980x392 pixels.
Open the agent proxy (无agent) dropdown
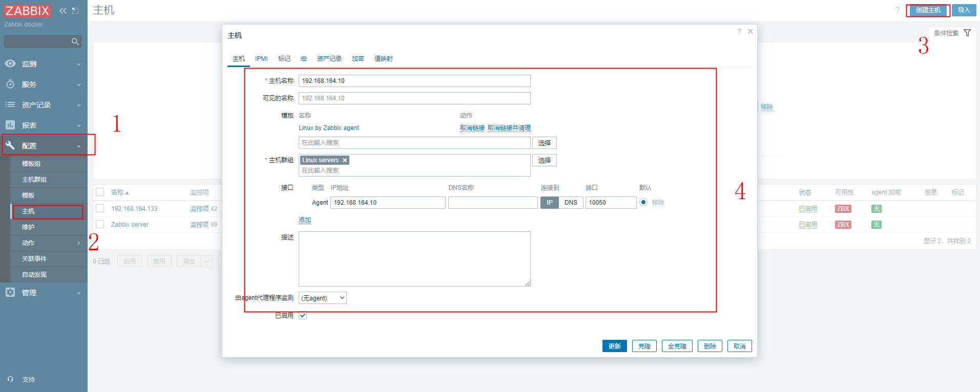click(x=323, y=298)
